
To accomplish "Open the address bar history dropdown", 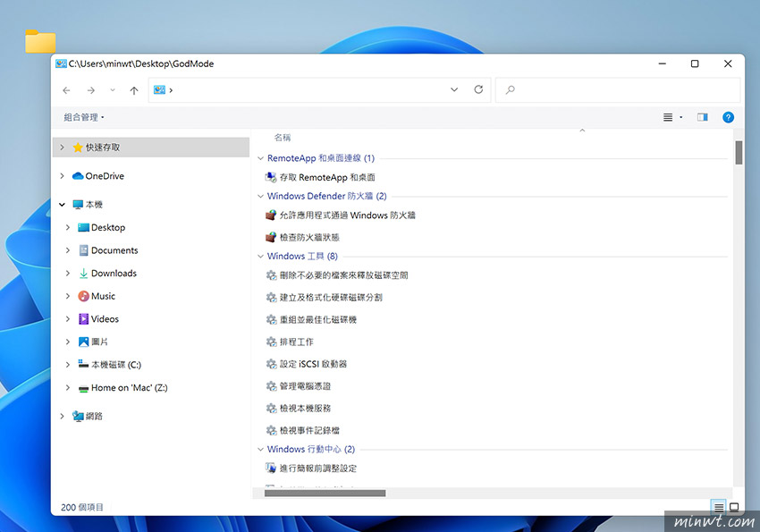I will [454, 89].
